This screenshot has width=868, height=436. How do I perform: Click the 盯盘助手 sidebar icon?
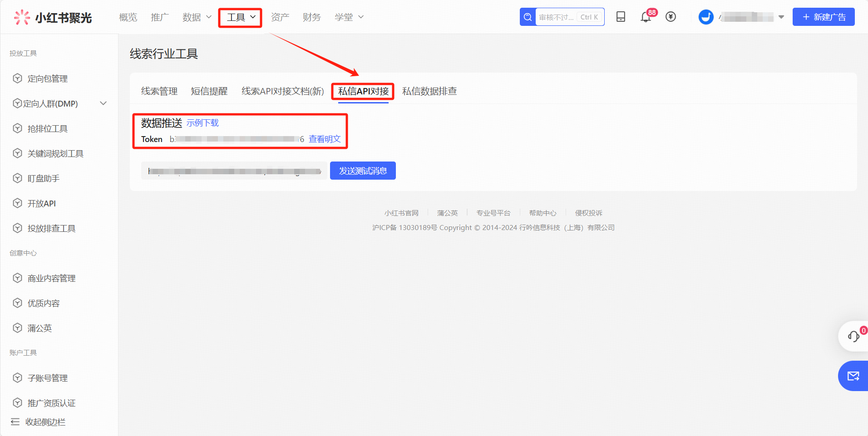pos(17,178)
